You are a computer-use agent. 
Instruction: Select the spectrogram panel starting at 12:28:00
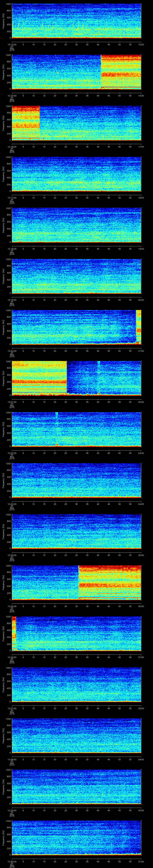coord(77,736)
